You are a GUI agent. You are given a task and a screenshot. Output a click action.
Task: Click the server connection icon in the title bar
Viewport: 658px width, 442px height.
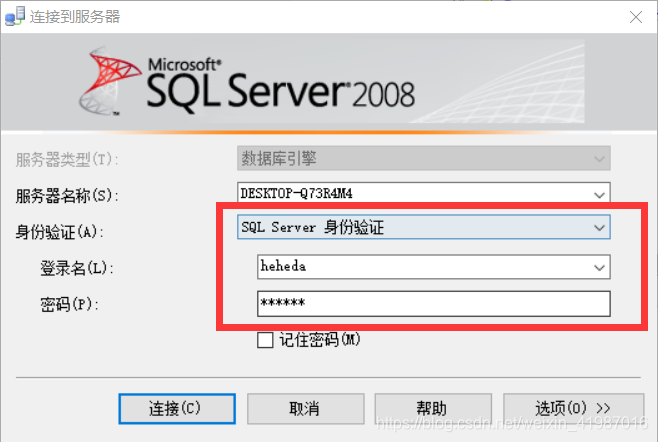pyautogui.click(x=15, y=16)
